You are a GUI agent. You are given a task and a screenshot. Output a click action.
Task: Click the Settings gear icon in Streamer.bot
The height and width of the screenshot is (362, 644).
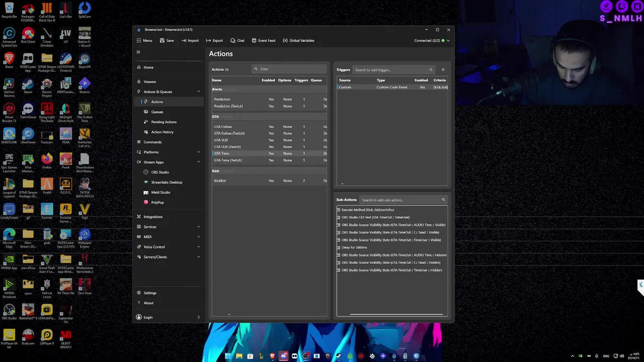point(139,293)
